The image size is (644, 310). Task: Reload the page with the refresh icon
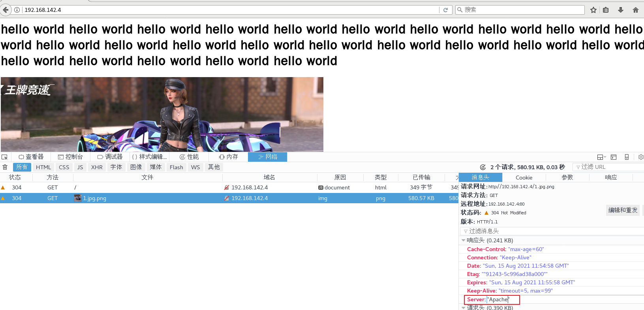(445, 10)
